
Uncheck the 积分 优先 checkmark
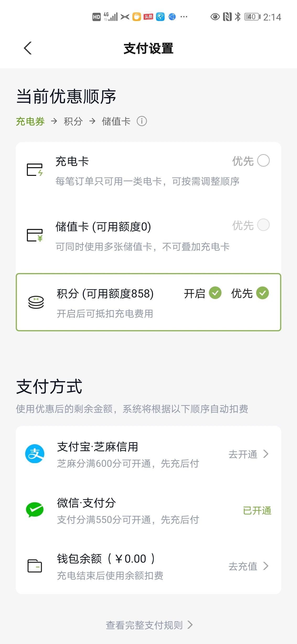click(263, 293)
